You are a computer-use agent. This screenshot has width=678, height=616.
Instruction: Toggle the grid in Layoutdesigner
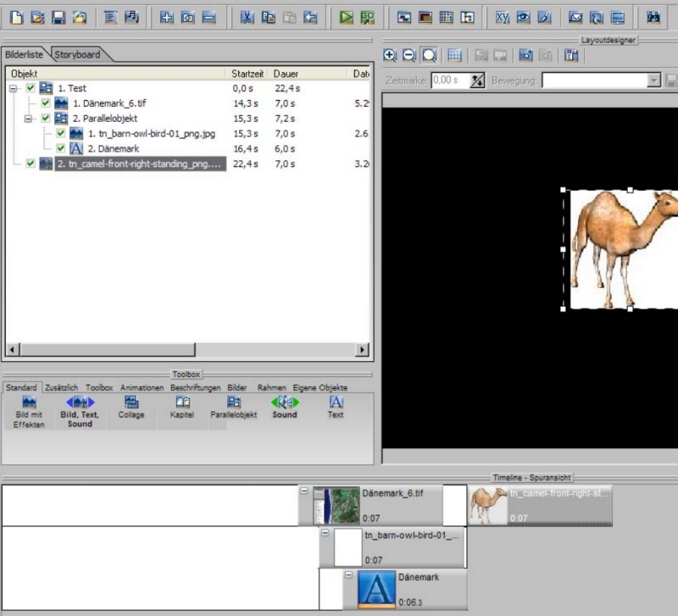pos(454,55)
